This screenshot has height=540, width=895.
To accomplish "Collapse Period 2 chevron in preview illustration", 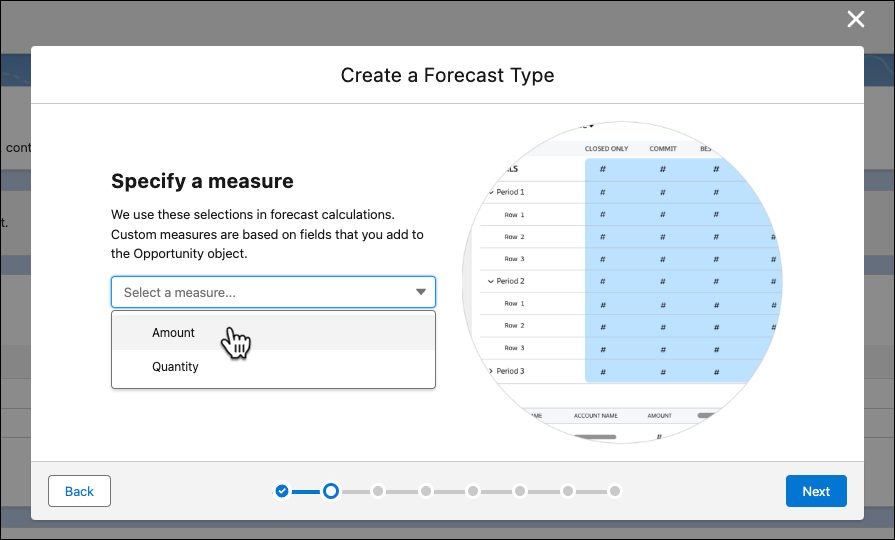I will 490,281.
